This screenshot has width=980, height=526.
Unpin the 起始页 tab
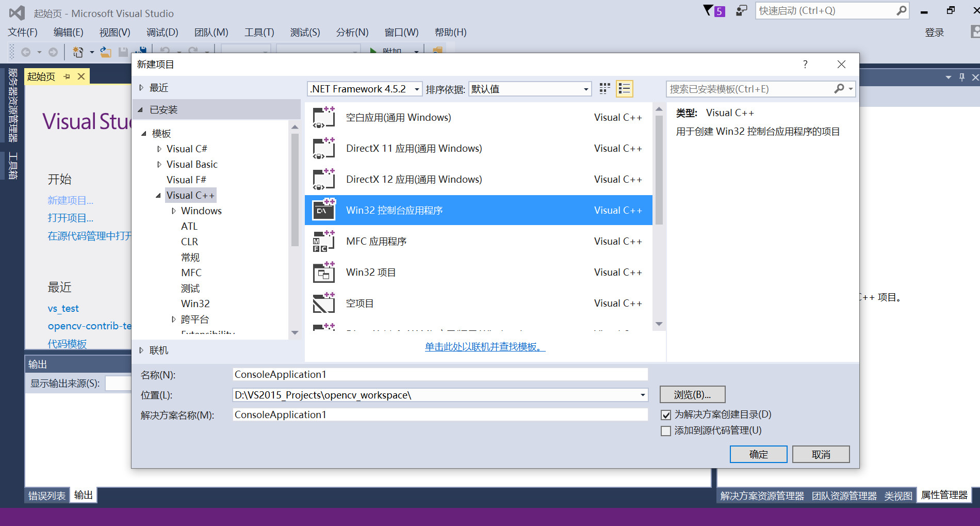[67, 76]
